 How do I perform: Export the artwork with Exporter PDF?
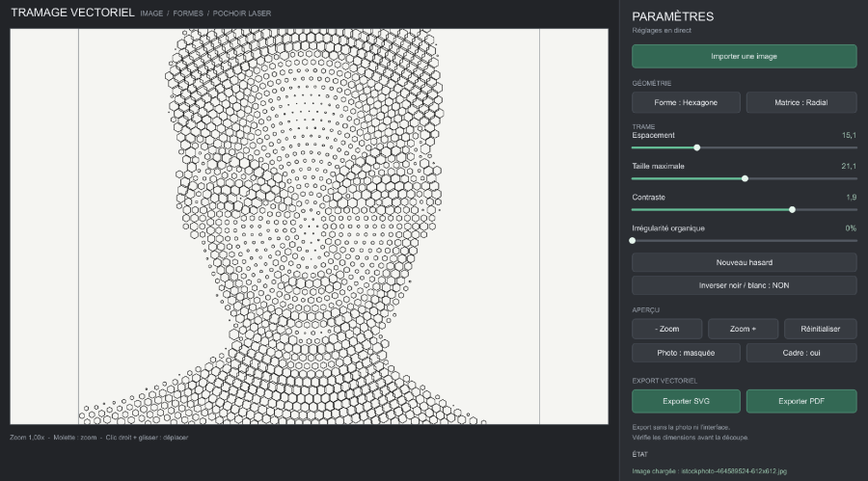point(801,401)
